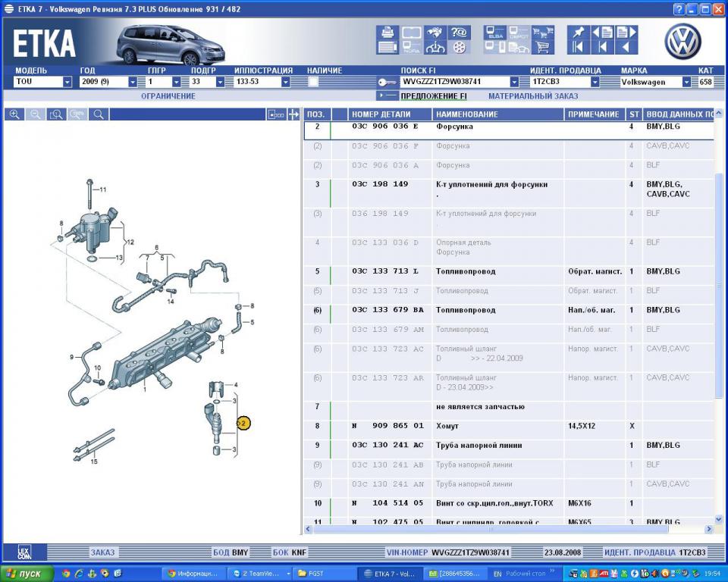The height and width of the screenshot is (582, 728).
Task: Toggle the Наличие checkbox
Action: 313,82
